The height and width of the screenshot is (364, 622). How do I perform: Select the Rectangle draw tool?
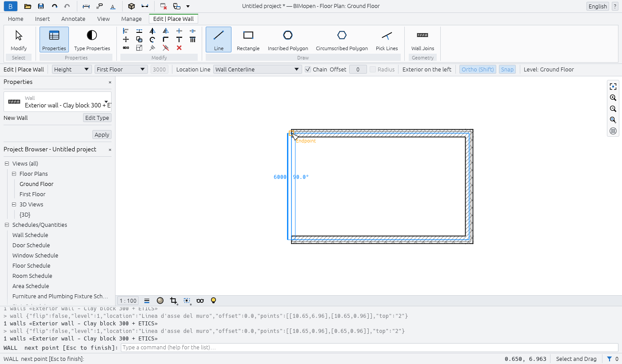[248, 40]
